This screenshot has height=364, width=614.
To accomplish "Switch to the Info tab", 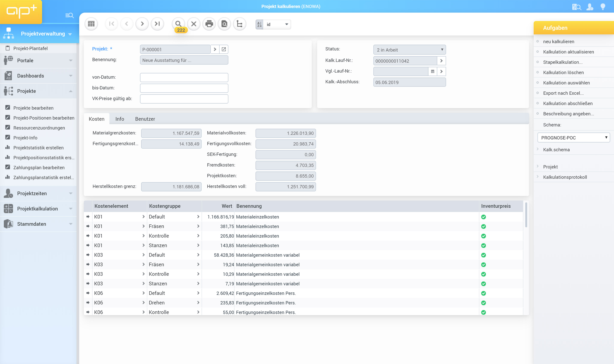I will pos(120,119).
